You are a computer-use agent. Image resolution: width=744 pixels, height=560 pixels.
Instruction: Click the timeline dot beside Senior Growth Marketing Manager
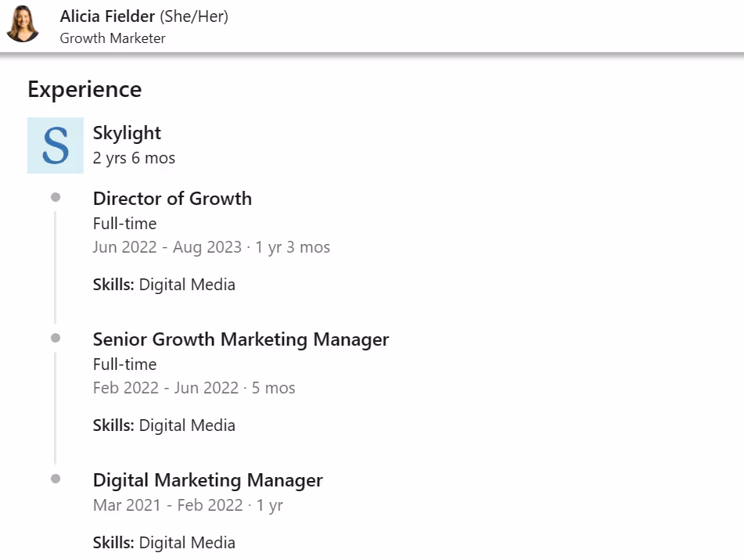pyautogui.click(x=56, y=338)
